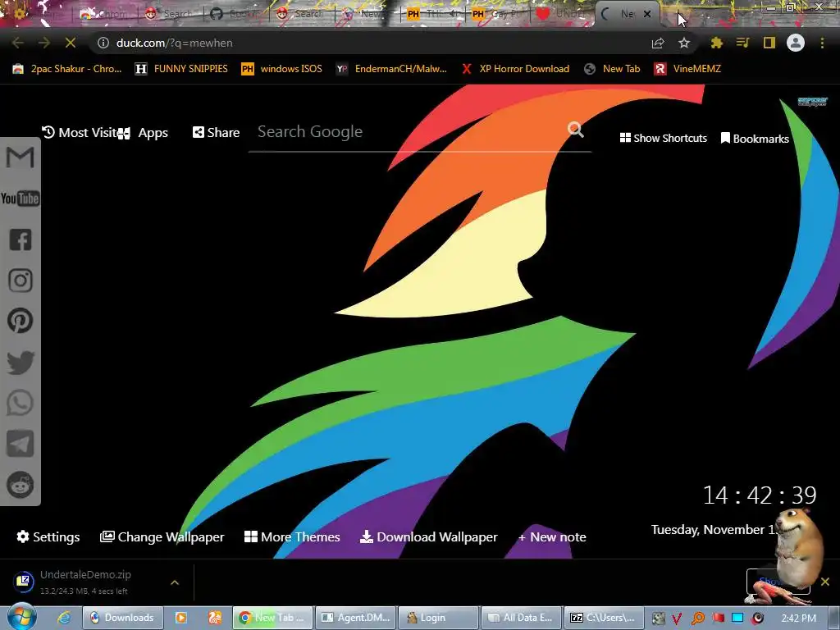This screenshot has height=630, width=840.
Task: Open new tab Settings
Action: click(48, 536)
